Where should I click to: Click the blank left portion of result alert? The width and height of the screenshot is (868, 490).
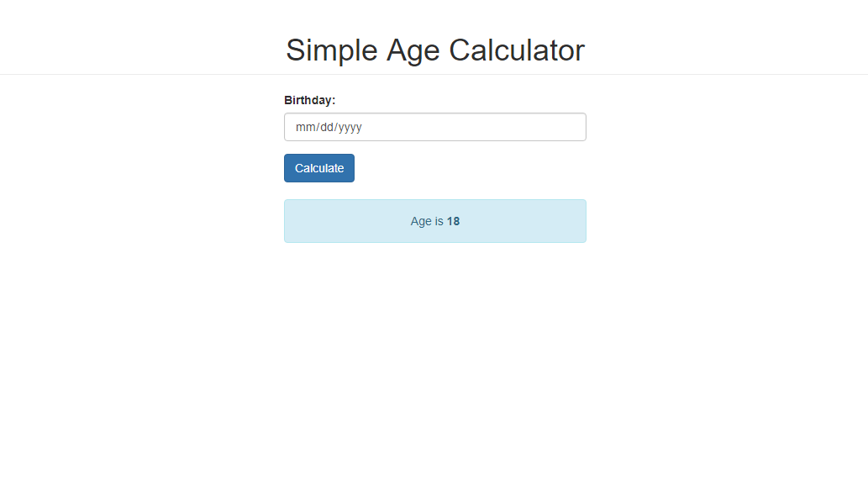coord(343,221)
